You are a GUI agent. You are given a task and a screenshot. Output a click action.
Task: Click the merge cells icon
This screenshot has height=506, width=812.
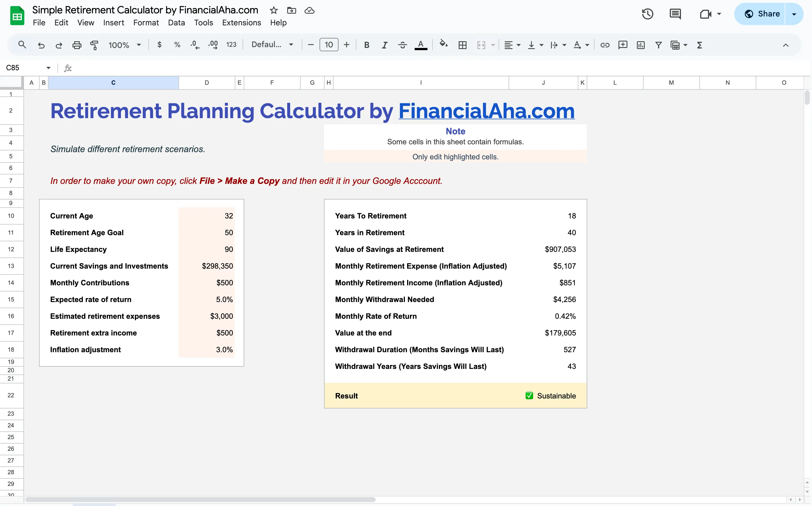click(x=481, y=45)
